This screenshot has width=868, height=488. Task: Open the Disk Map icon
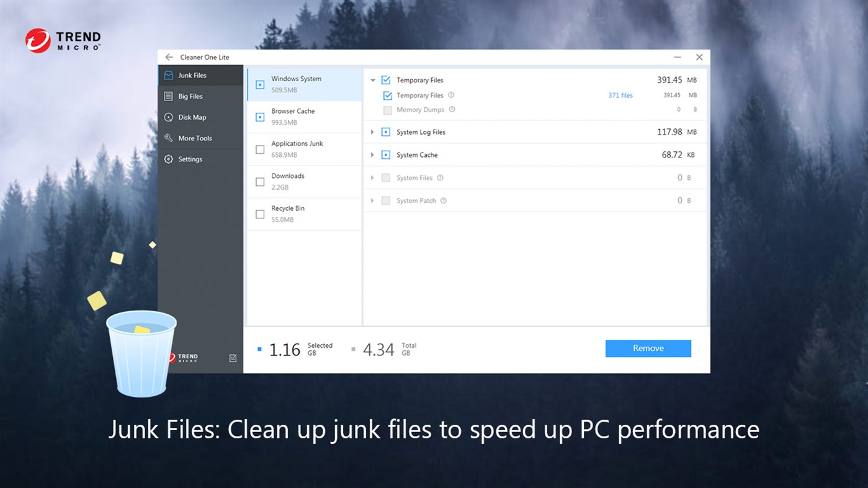pos(168,117)
